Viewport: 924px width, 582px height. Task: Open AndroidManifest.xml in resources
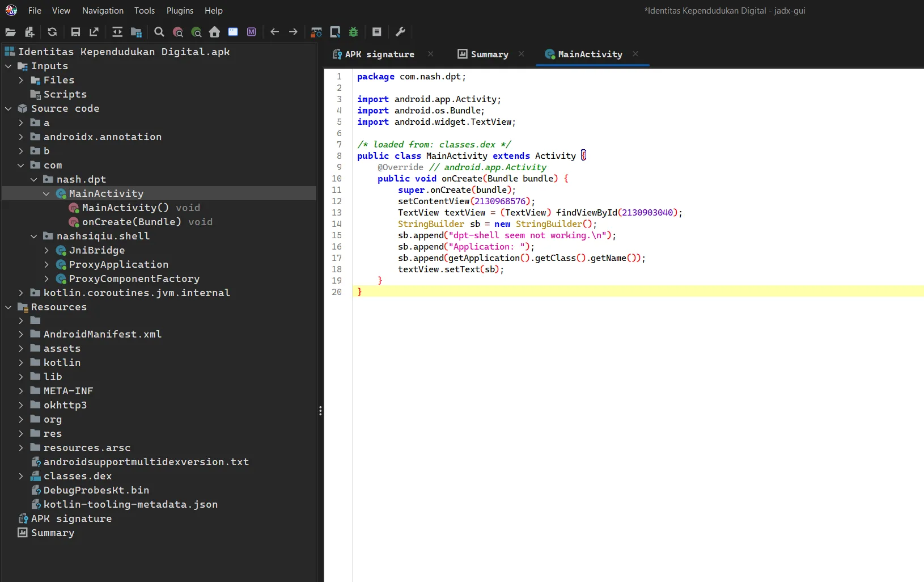102,334
